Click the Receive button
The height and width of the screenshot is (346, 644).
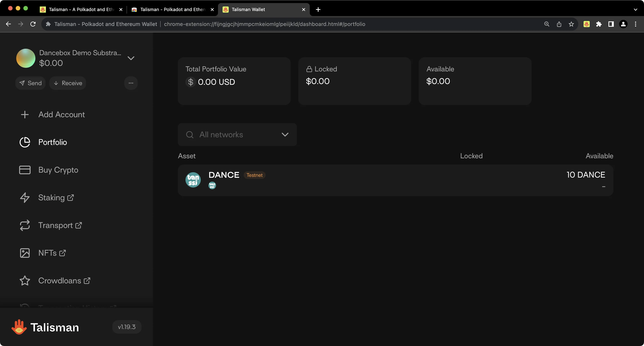click(x=68, y=83)
